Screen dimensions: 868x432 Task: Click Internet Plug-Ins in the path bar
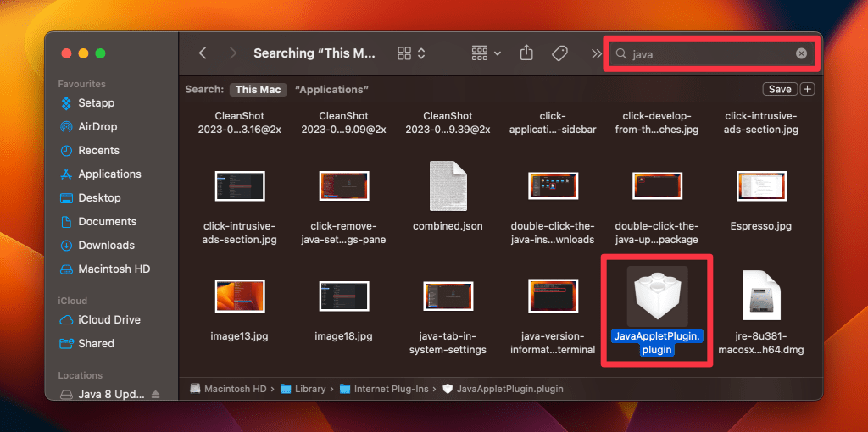coord(384,389)
